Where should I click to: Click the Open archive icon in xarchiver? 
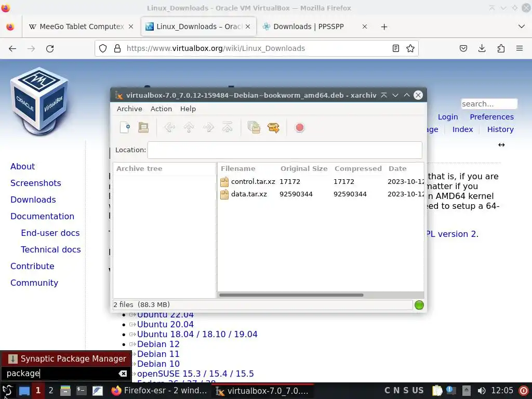tap(143, 128)
